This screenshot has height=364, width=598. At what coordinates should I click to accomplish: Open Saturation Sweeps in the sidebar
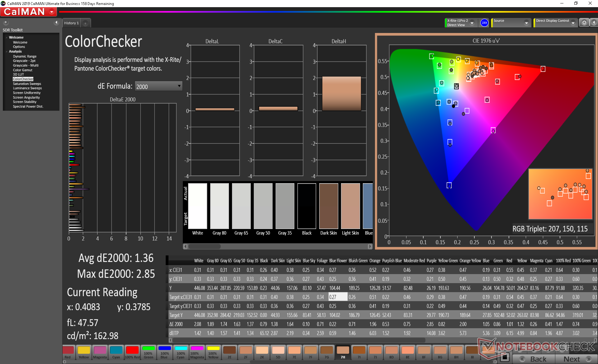pyautogui.click(x=27, y=84)
